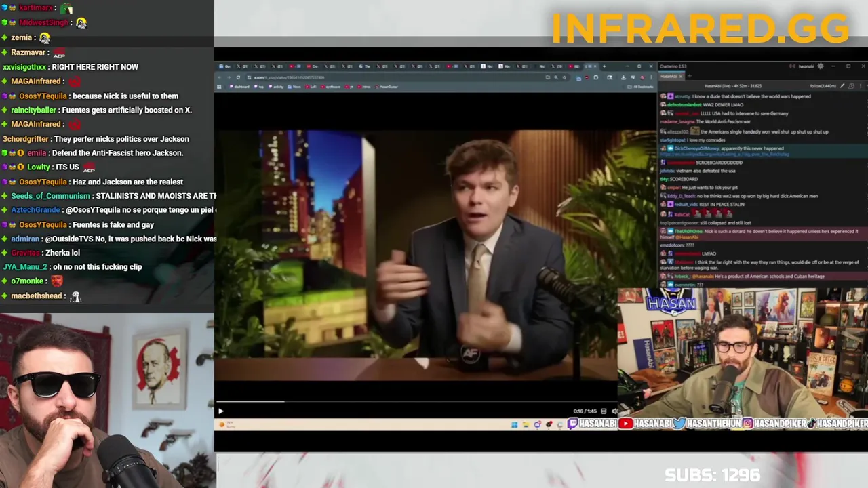This screenshot has width=868, height=488.
Task: Click username raincityballer in chat
Action: coord(34,110)
